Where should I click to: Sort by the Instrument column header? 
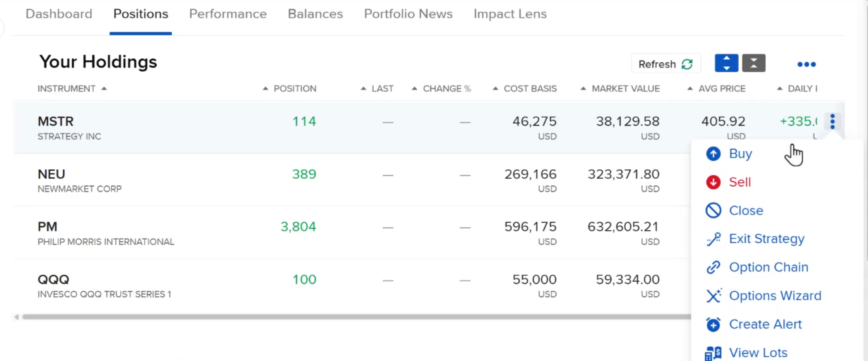(x=66, y=89)
